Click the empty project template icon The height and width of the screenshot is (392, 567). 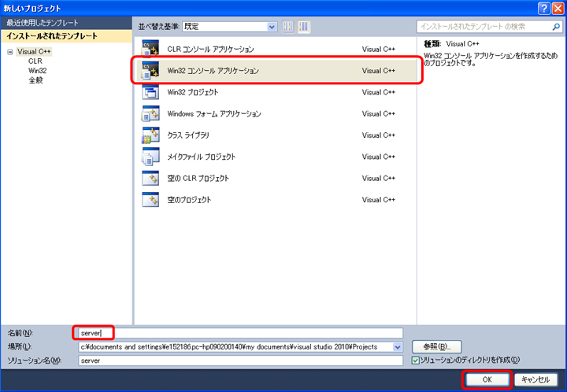click(x=150, y=199)
